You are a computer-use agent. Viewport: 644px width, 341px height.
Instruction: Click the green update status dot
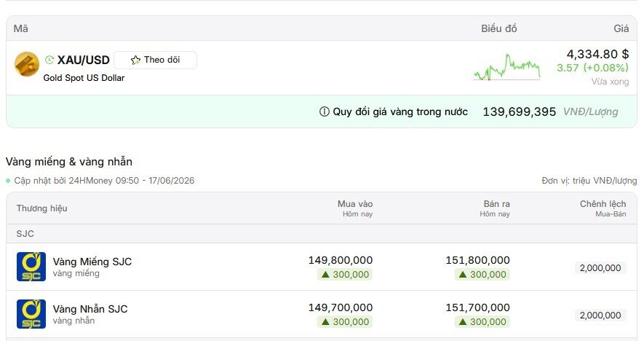tap(8, 181)
